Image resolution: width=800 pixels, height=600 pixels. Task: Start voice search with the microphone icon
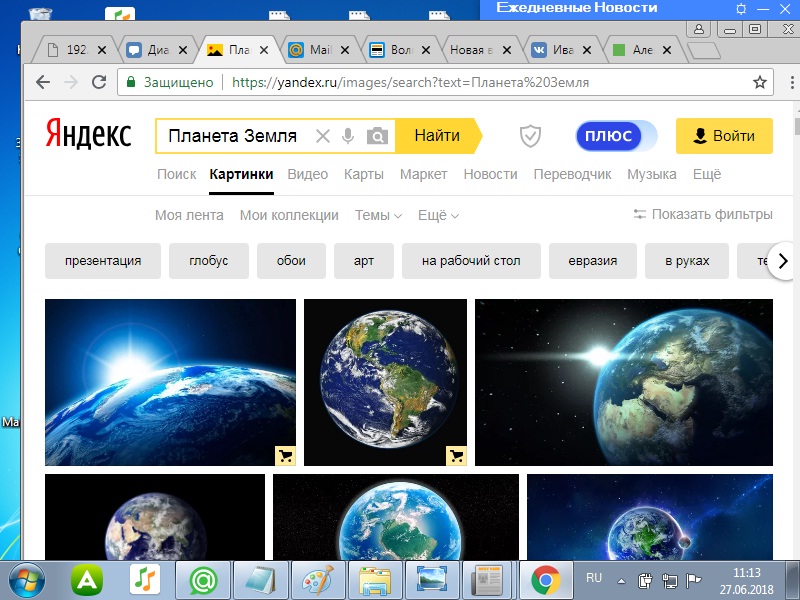coord(348,136)
